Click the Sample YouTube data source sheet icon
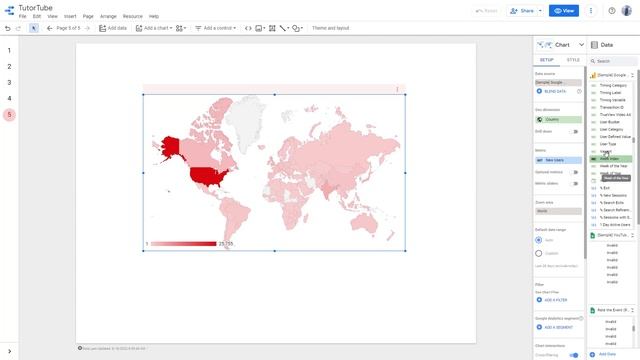Viewport: 640px width, 360px height. click(593, 236)
